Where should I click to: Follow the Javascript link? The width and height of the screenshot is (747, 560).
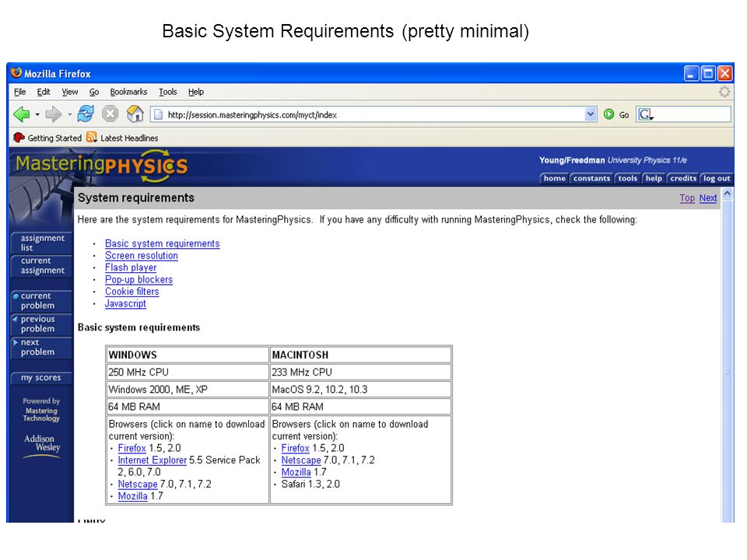point(125,303)
